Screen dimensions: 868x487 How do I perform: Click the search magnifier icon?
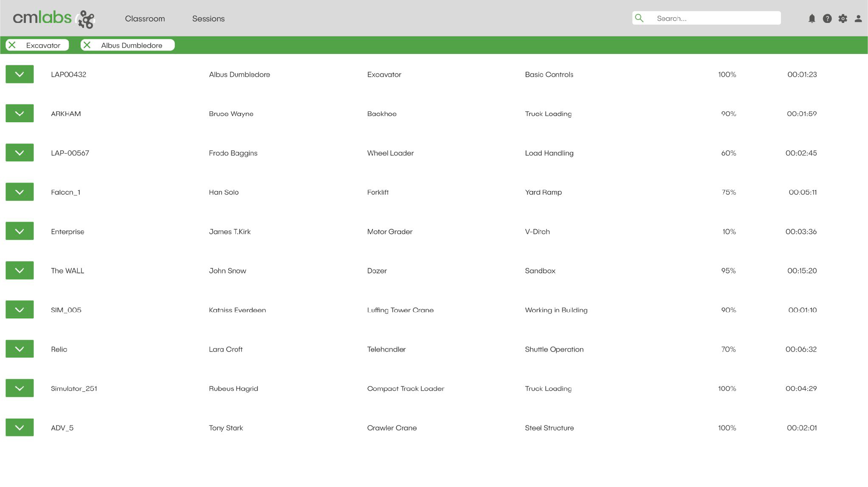coord(639,18)
